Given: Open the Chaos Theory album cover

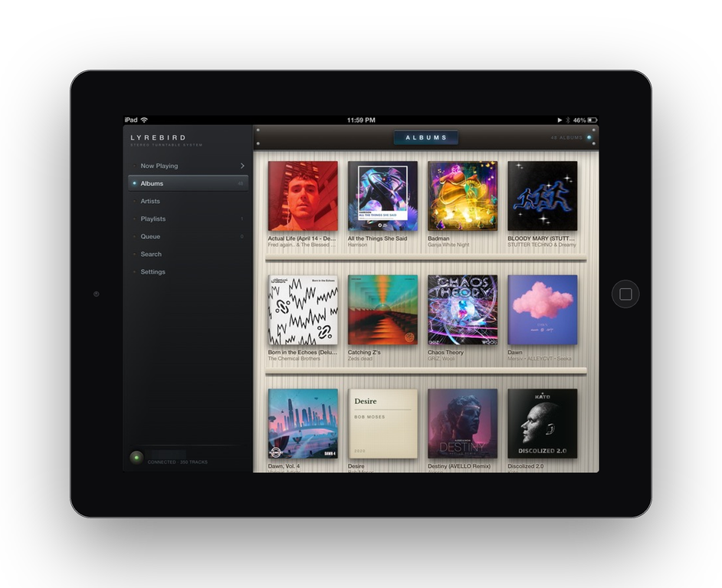Looking at the screenshot, I should [x=463, y=310].
